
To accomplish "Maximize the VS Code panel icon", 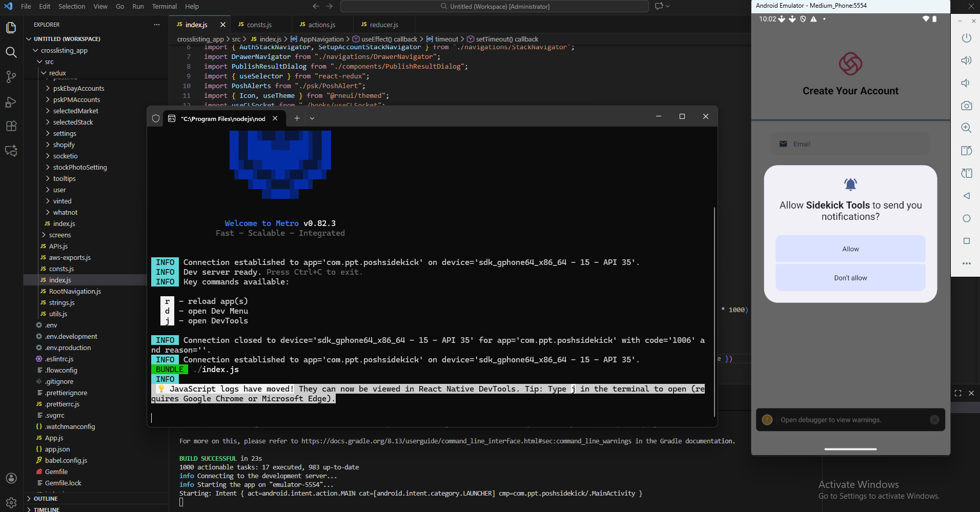I will tap(958, 393).
